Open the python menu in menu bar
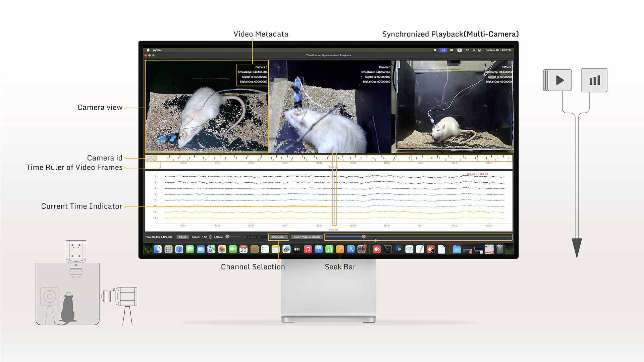The height and width of the screenshot is (362, 644). (158, 50)
